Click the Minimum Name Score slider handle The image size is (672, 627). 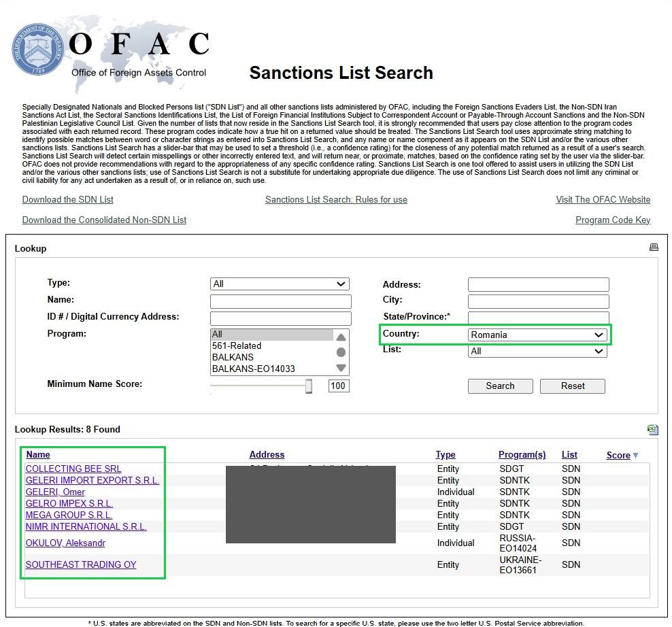click(309, 386)
